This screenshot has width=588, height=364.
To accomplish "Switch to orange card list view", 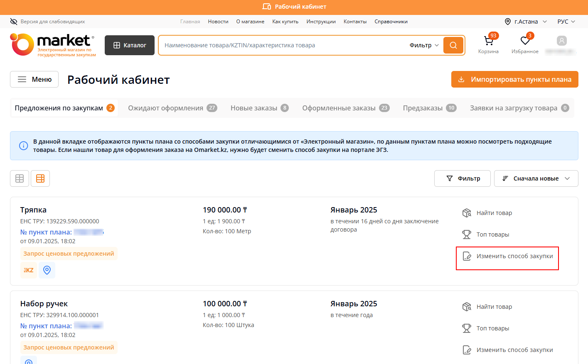I will coord(40,178).
